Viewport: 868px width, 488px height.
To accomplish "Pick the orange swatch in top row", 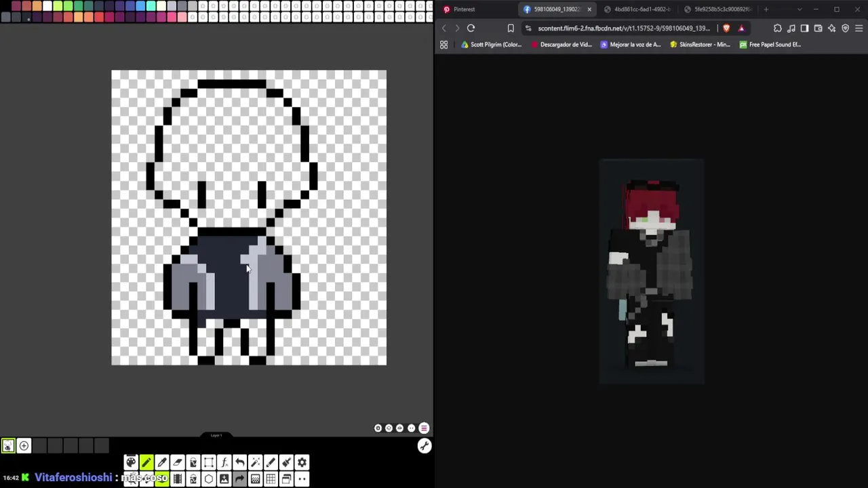I will point(37,6).
